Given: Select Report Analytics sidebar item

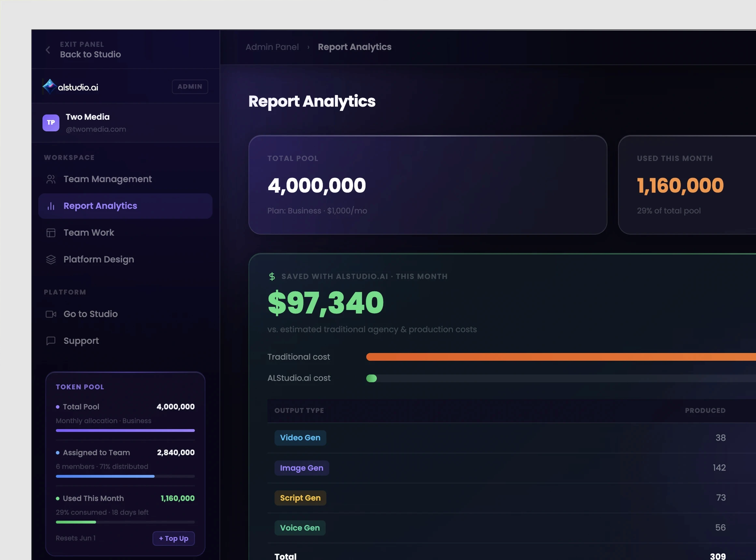Looking at the screenshot, I should 125,206.
